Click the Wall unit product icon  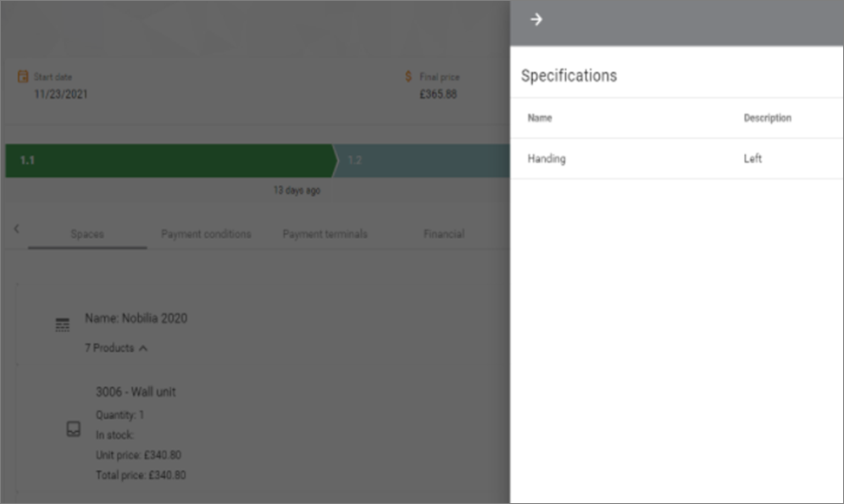[x=74, y=429]
